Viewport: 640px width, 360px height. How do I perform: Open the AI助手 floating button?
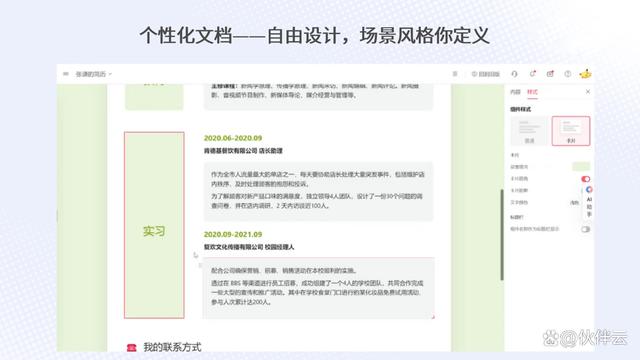click(x=589, y=201)
